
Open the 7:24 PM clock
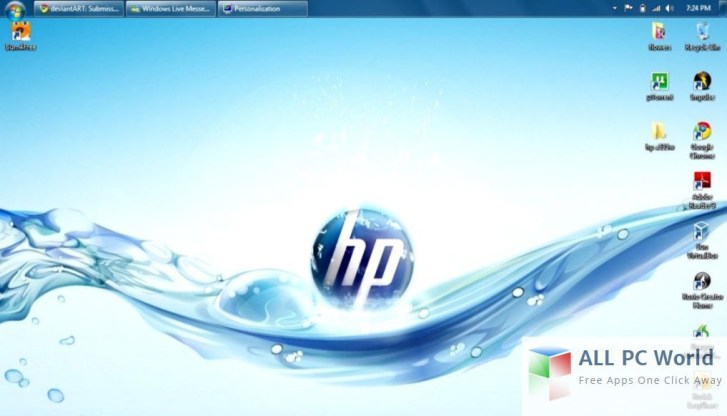(x=698, y=8)
